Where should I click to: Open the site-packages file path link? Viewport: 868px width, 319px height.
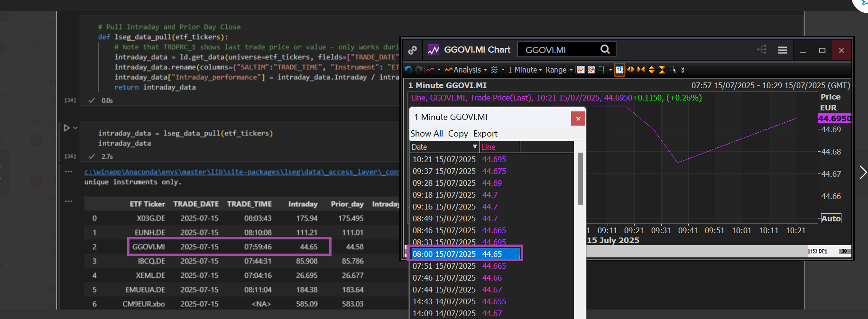click(242, 172)
